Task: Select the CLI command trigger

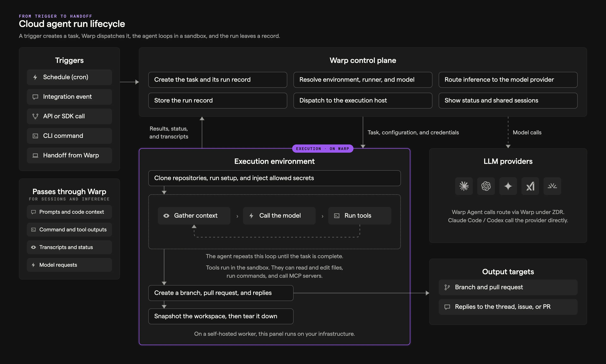Action: point(69,136)
